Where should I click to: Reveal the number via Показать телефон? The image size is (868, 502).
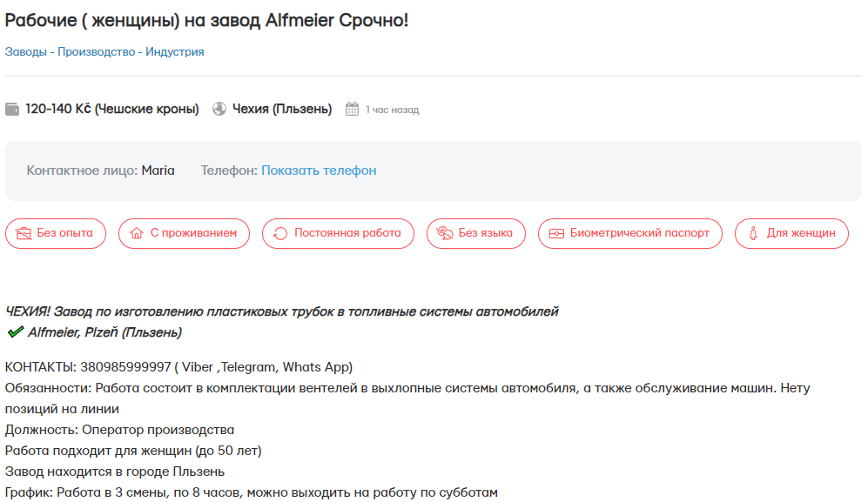(x=319, y=171)
